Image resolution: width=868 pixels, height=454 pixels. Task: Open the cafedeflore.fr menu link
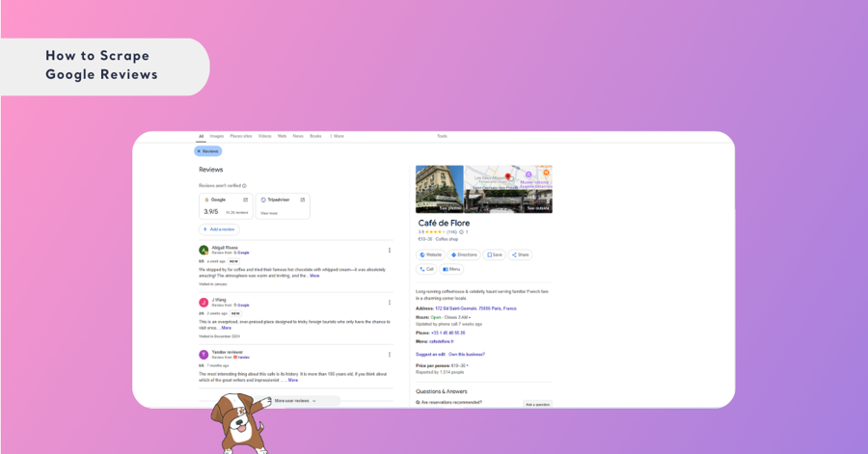(x=441, y=342)
